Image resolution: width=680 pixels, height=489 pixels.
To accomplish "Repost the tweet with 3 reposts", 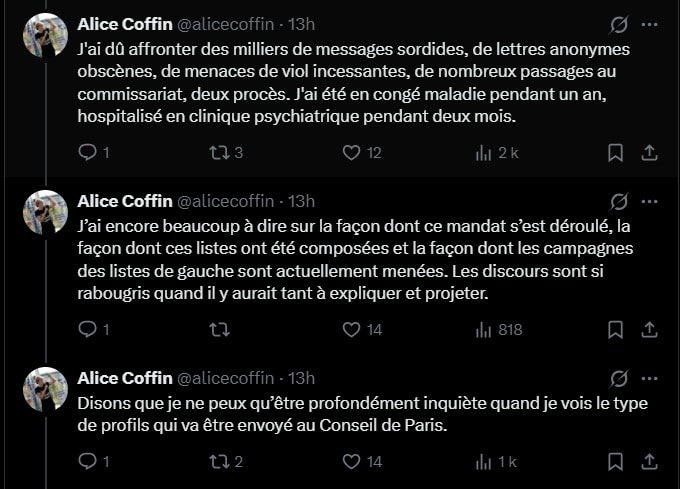I will pyautogui.click(x=218, y=153).
